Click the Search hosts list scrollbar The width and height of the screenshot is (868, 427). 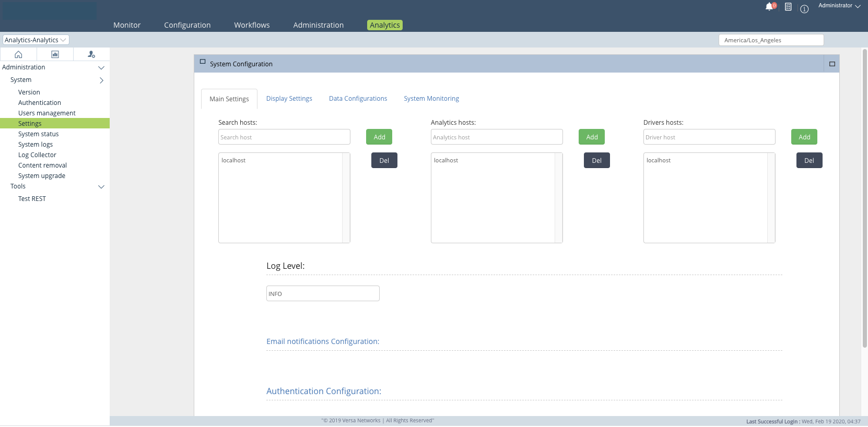tap(346, 198)
